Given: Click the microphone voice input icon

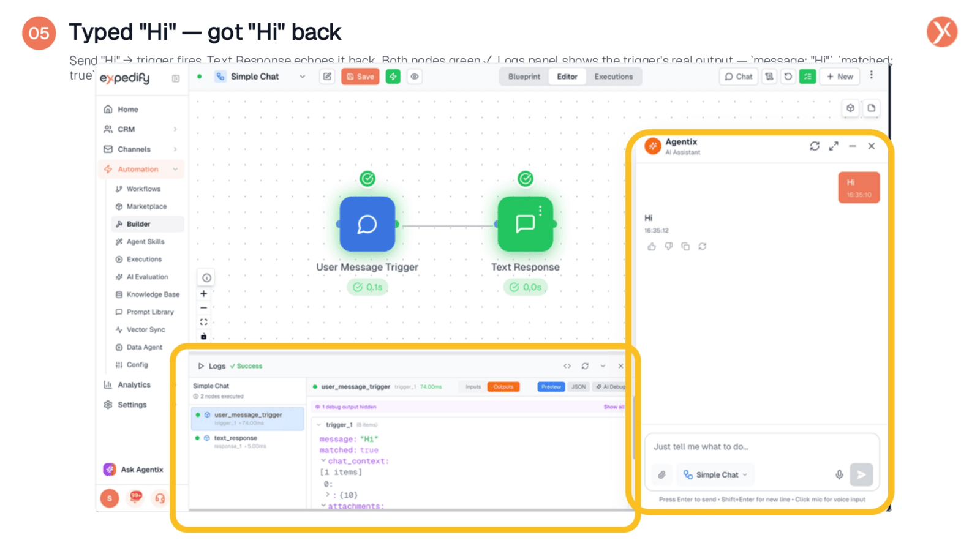Looking at the screenshot, I should pyautogui.click(x=839, y=474).
